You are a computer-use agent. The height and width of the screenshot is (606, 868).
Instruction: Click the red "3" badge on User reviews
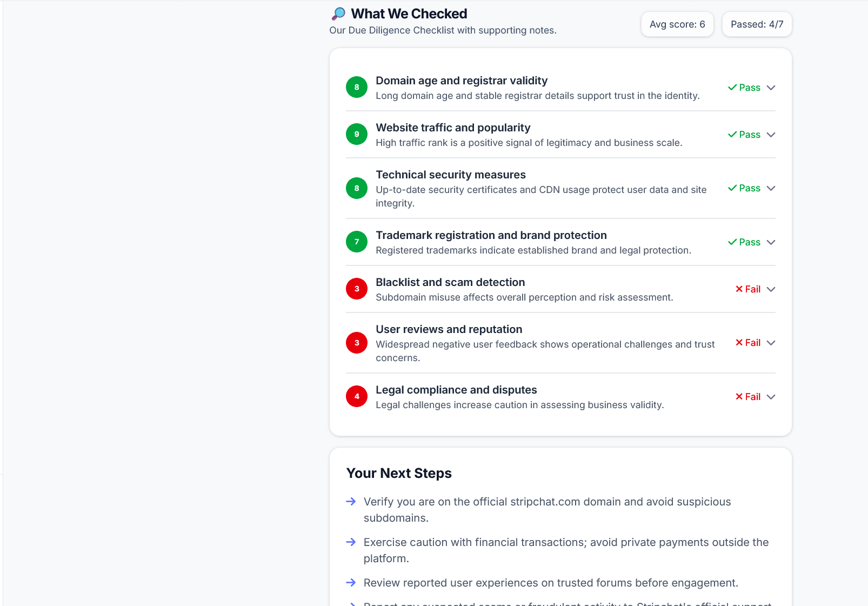pyautogui.click(x=356, y=343)
